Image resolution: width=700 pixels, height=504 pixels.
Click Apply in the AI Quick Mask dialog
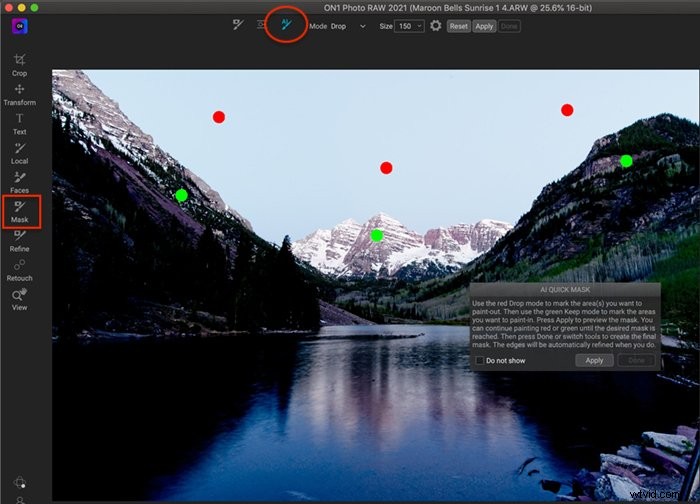coord(594,360)
